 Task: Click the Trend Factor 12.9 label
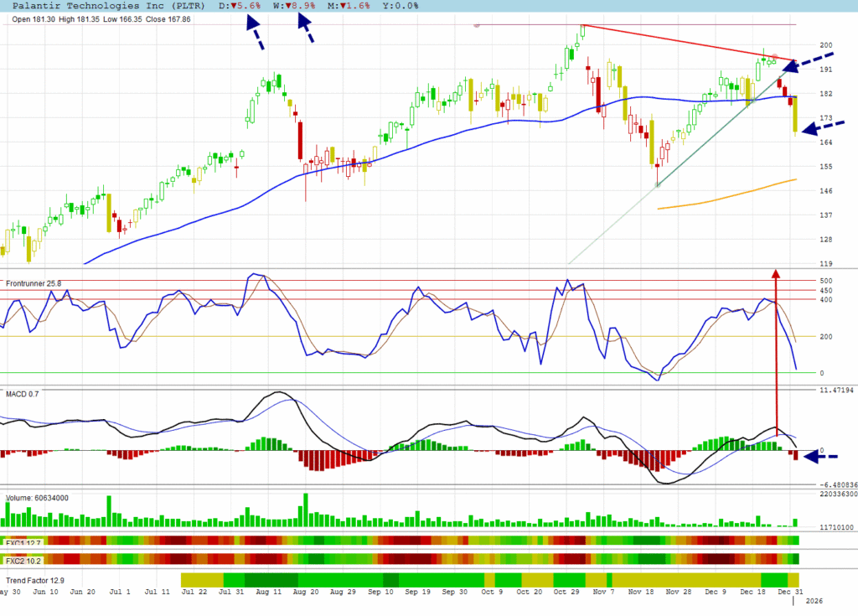[x=35, y=580]
